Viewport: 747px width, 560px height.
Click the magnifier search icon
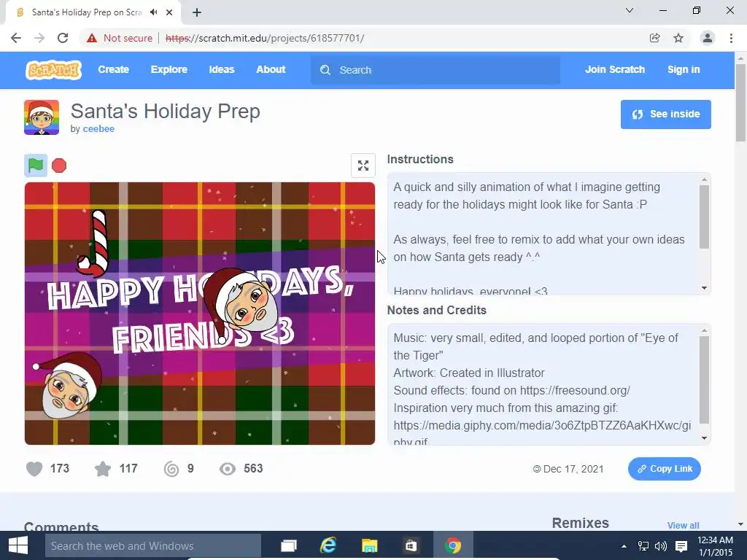325,70
